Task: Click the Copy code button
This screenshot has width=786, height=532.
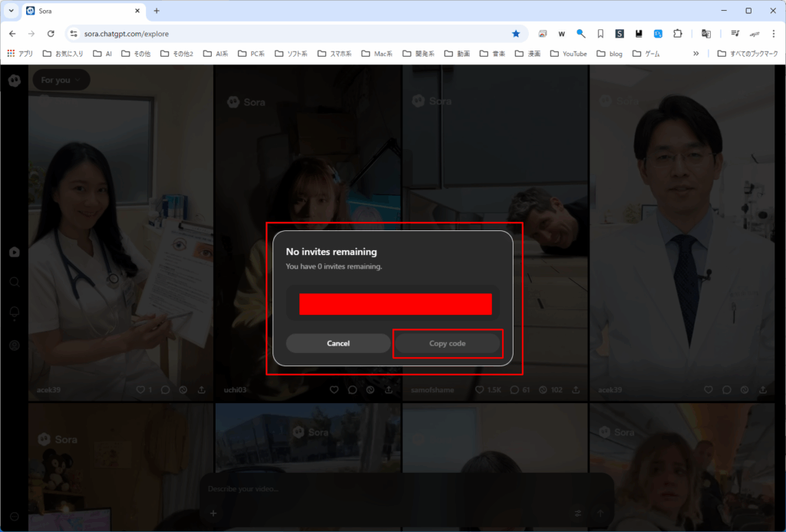Action: (x=447, y=343)
